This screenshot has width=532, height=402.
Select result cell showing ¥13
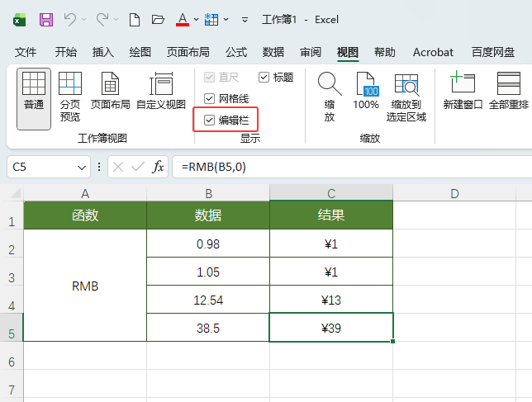click(x=331, y=300)
